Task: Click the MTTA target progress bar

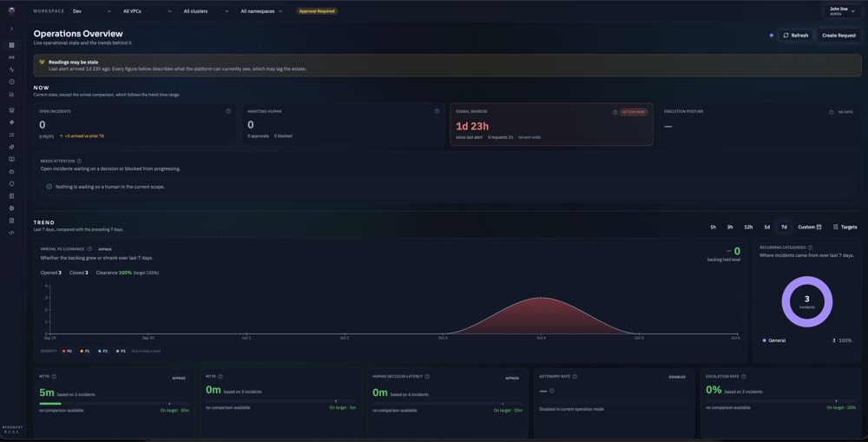Action: pyautogui.click(x=280, y=401)
